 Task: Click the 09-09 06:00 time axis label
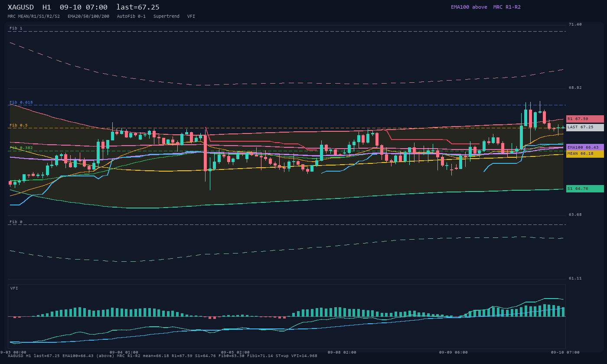click(x=454, y=352)
